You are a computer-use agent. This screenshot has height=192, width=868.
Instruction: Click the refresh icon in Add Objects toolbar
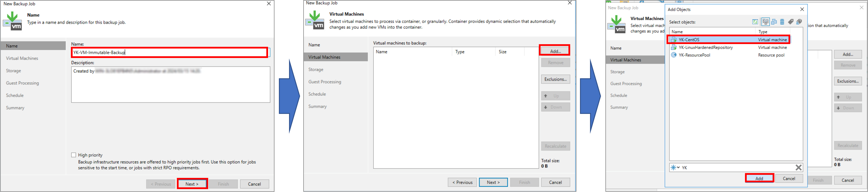point(755,22)
